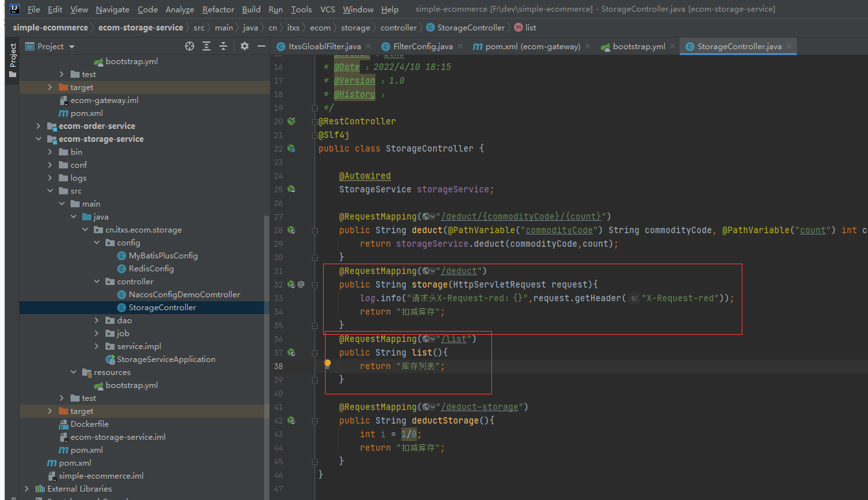Fold the list method at line 37

pos(315,352)
